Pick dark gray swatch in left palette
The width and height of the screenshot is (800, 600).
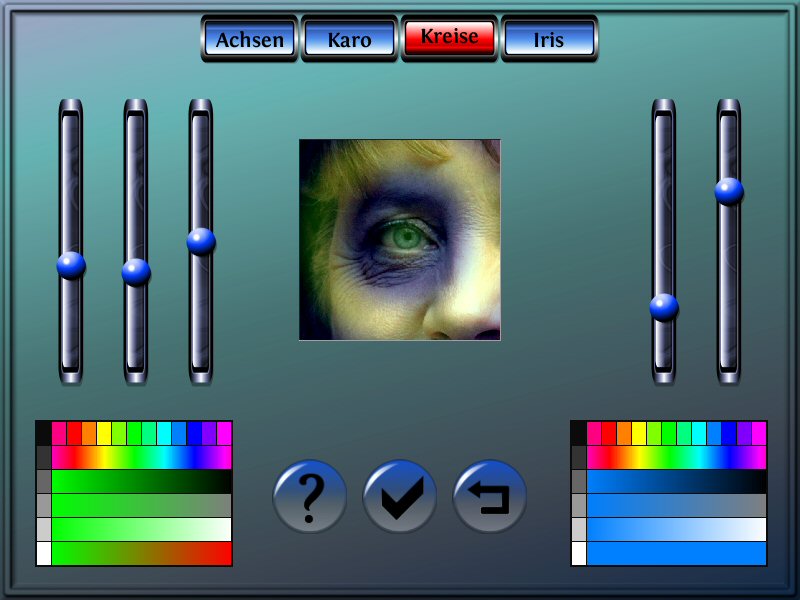[x=44, y=458]
